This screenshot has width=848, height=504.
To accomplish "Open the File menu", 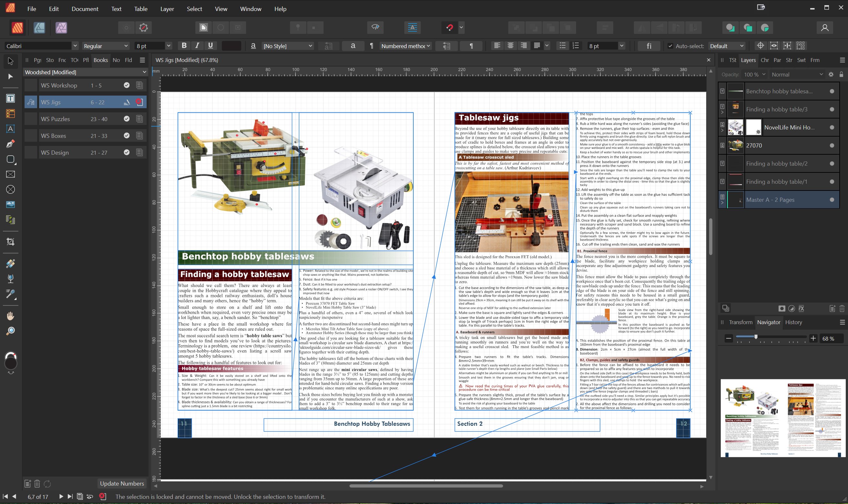I will coord(32,9).
